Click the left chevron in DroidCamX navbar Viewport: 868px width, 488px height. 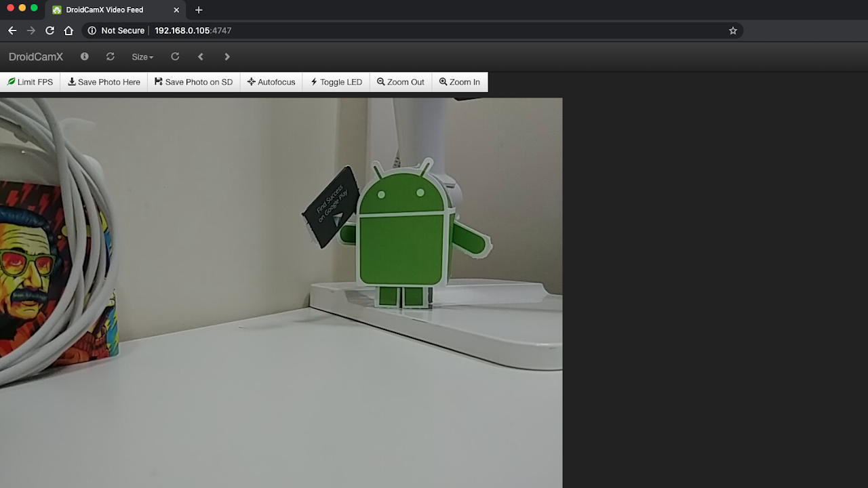tap(201, 57)
